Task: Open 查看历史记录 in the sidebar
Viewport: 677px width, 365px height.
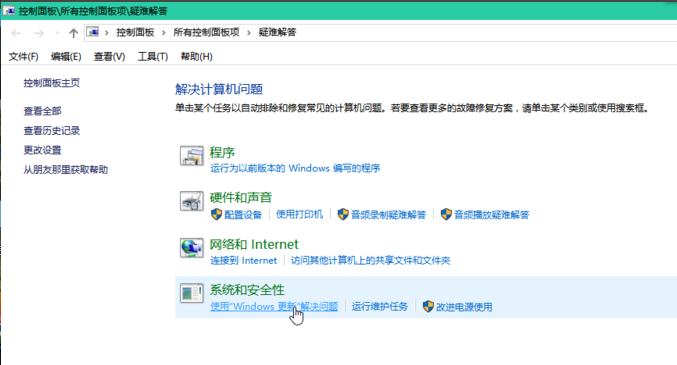Action: pyautogui.click(x=51, y=130)
